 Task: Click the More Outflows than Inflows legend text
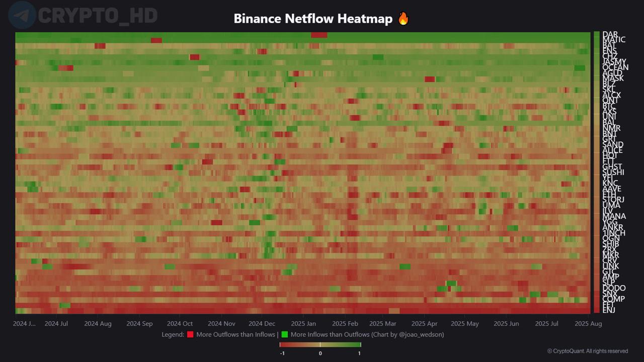coord(235,334)
